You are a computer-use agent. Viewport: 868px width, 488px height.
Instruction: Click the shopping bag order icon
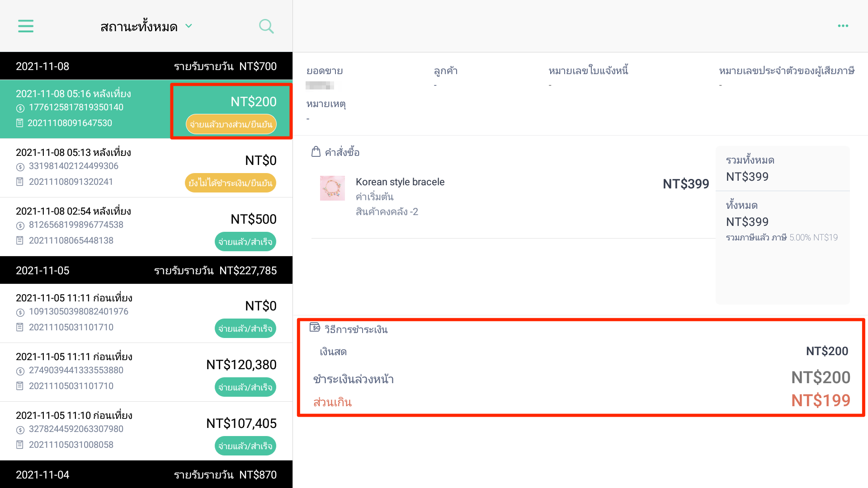pyautogui.click(x=316, y=152)
